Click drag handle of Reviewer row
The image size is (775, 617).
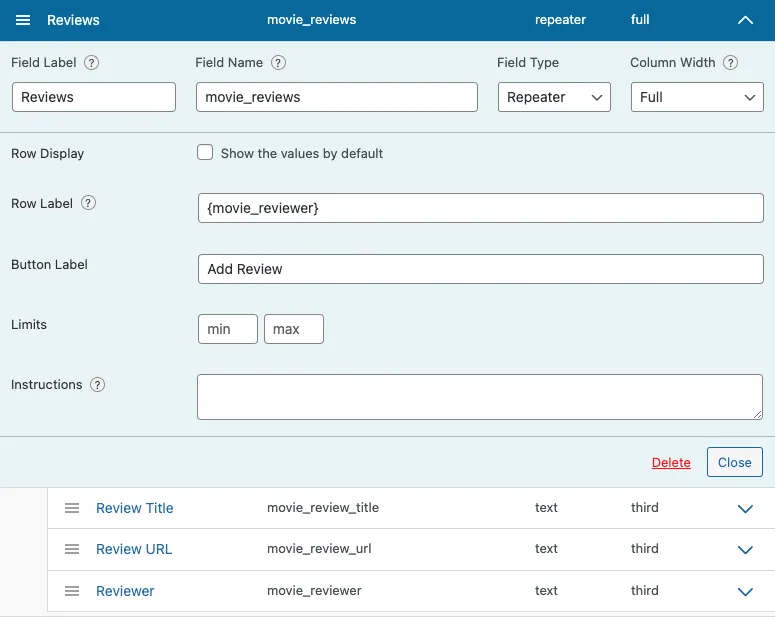click(72, 591)
